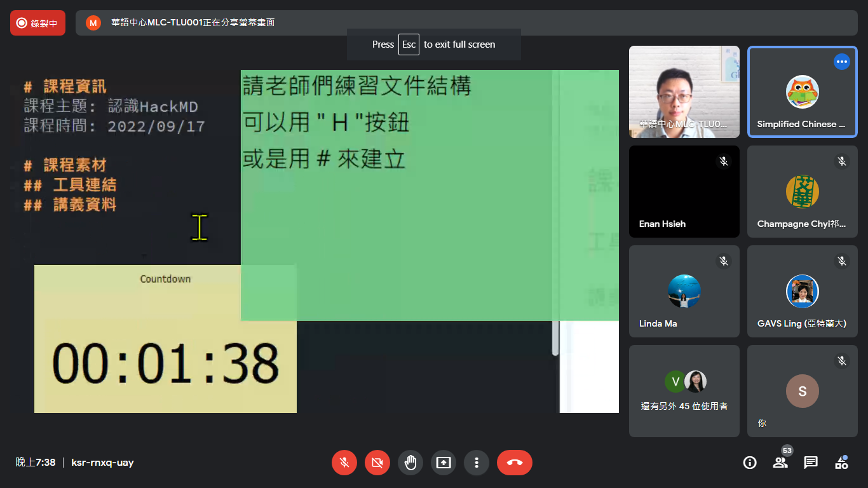Open the more options three-dot menu

477,463
